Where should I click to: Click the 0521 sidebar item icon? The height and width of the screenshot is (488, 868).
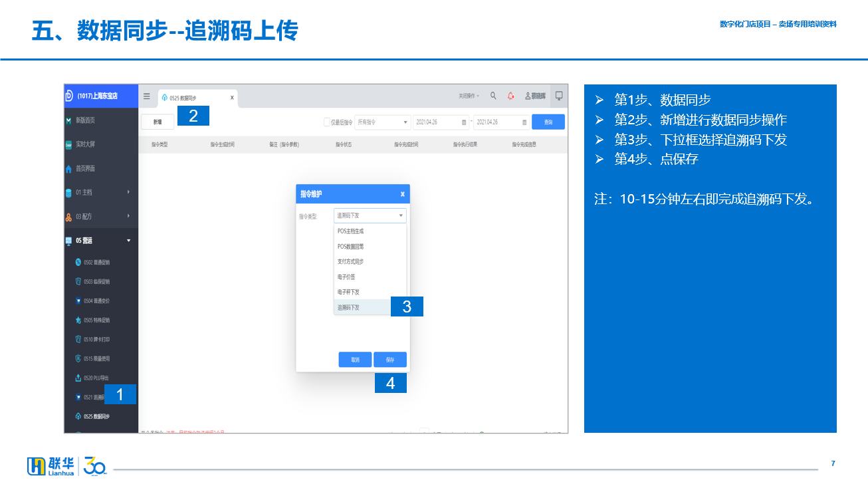coord(78,397)
